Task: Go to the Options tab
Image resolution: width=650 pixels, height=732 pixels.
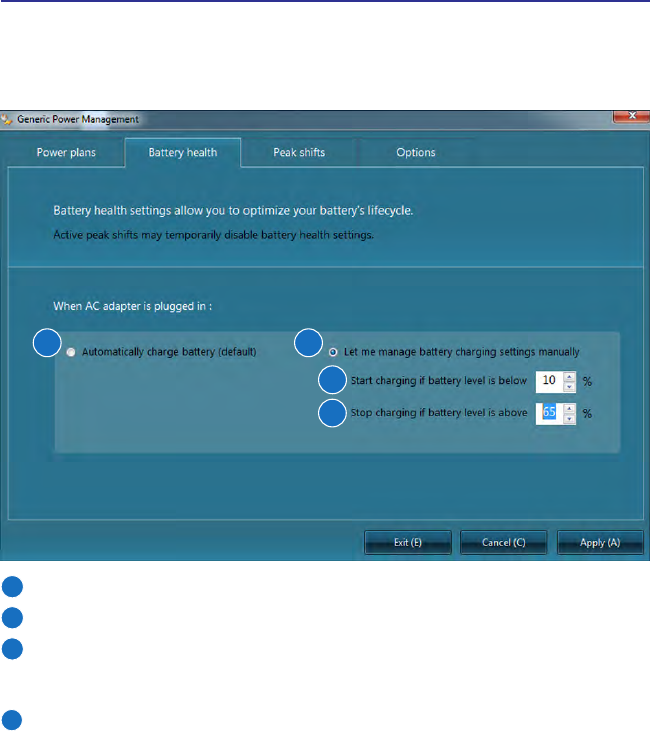Action: pyautogui.click(x=416, y=153)
